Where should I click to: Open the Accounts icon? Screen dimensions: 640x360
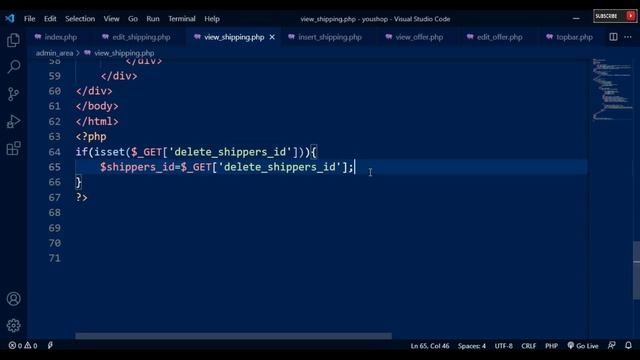[13, 299]
